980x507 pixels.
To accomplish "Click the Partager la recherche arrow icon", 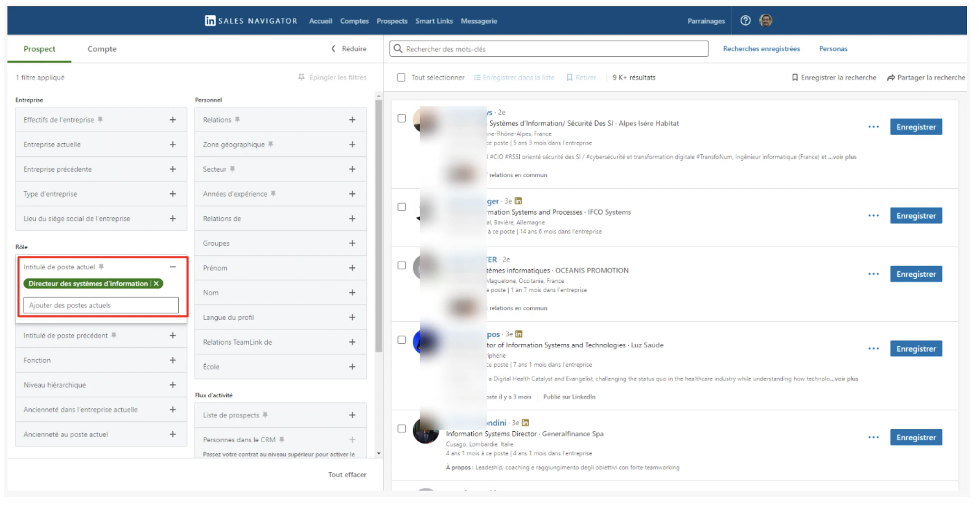I will pos(891,77).
